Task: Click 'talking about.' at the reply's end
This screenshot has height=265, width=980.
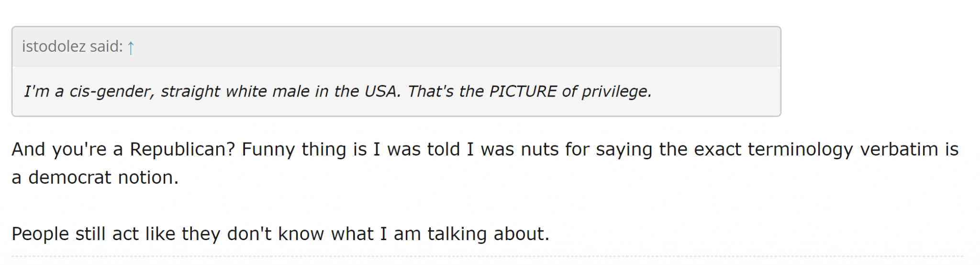Action: pos(488,234)
